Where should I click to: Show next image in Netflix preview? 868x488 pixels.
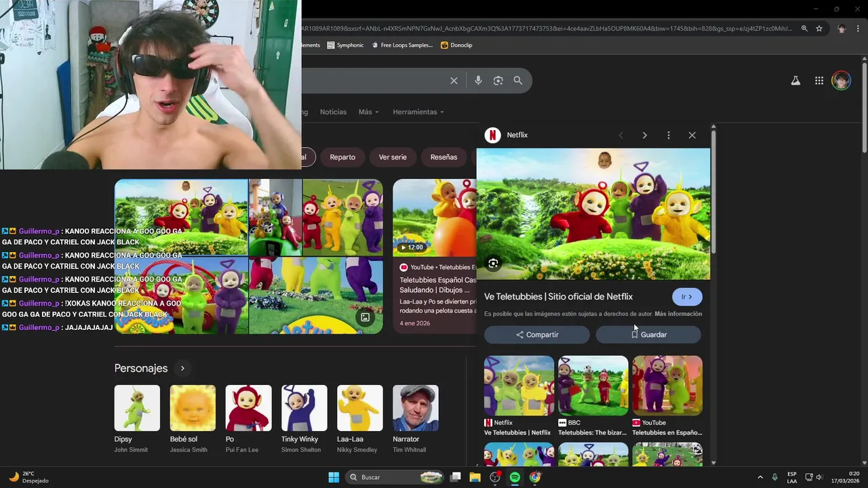click(x=644, y=135)
